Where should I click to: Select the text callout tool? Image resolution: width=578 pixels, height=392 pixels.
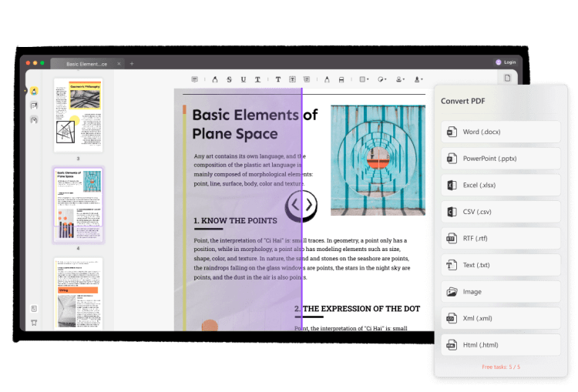click(x=307, y=79)
